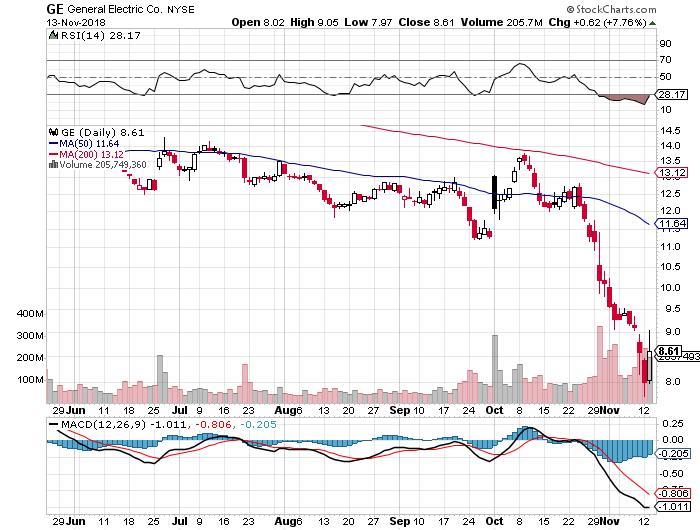The height and width of the screenshot is (530, 700).
Task: Click the -1.011 MACD tag on the MACD axis
Action: pyautogui.click(x=672, y=507)
